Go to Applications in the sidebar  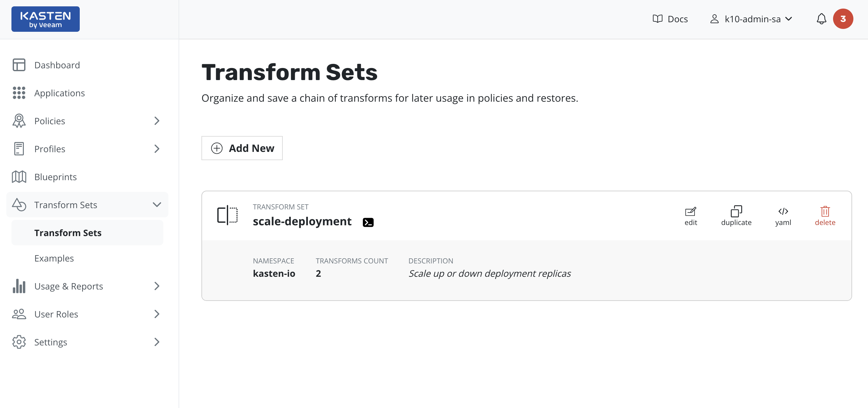[59, 93]
